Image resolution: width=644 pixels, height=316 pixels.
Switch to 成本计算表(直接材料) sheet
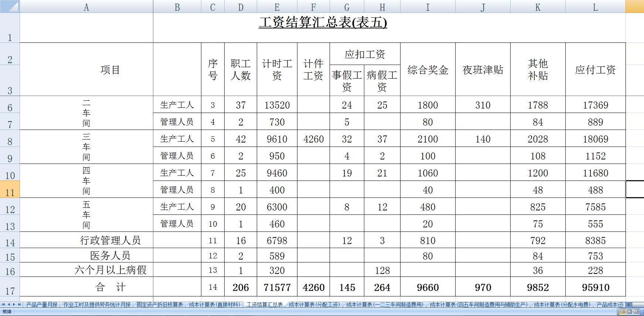[x=214, y=305]
